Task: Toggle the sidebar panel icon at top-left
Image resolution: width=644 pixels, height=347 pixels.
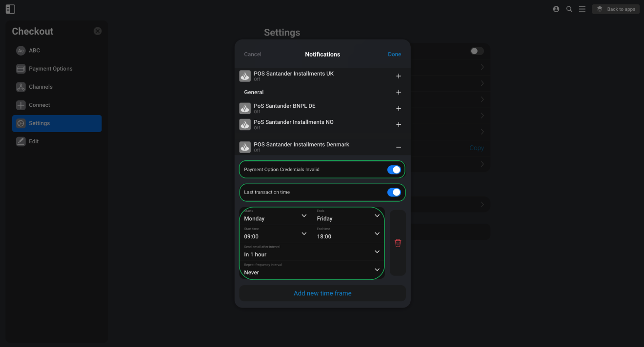Action: (x=10, y=9)
